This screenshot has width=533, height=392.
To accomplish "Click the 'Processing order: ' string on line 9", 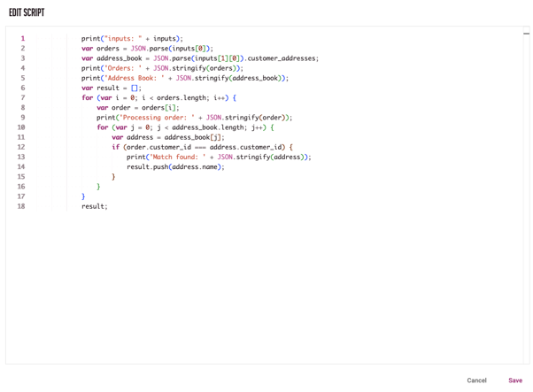I will (157, 117).
